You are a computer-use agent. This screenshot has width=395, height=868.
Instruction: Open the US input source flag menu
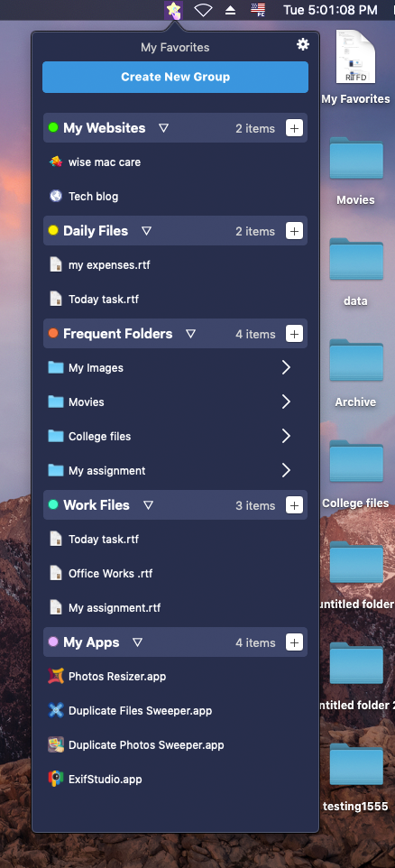(258, 10)
